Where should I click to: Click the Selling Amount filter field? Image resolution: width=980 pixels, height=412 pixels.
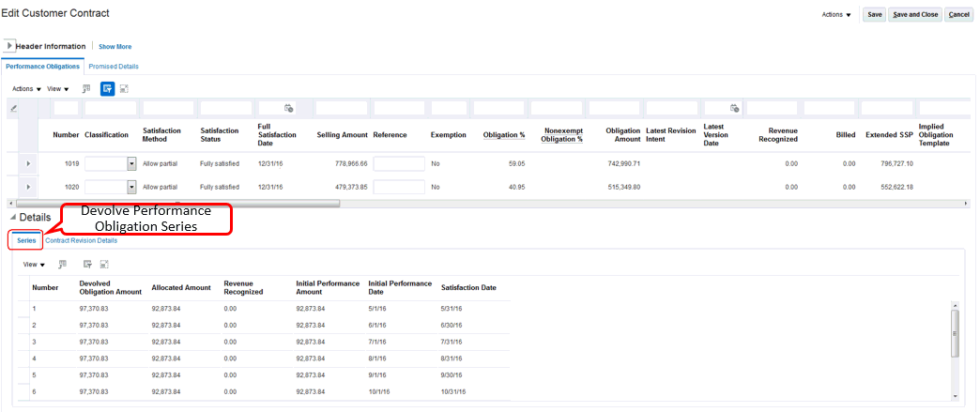point(342,108)
